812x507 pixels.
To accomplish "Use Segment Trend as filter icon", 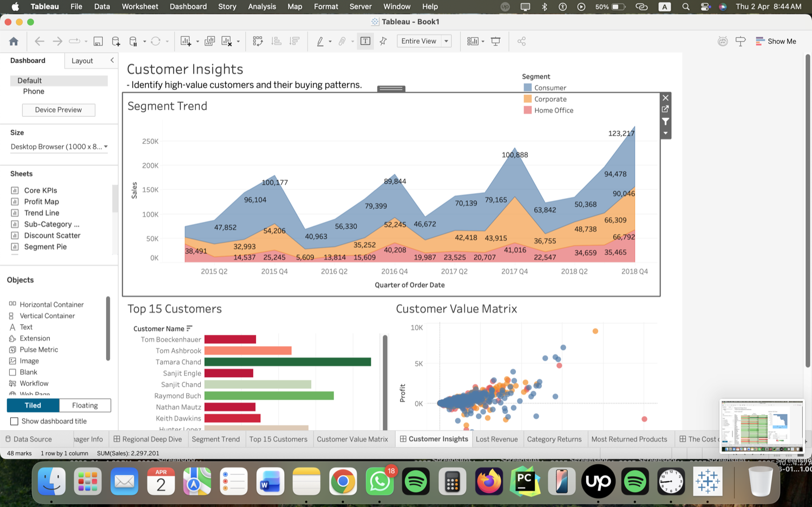I will (666, 121).
